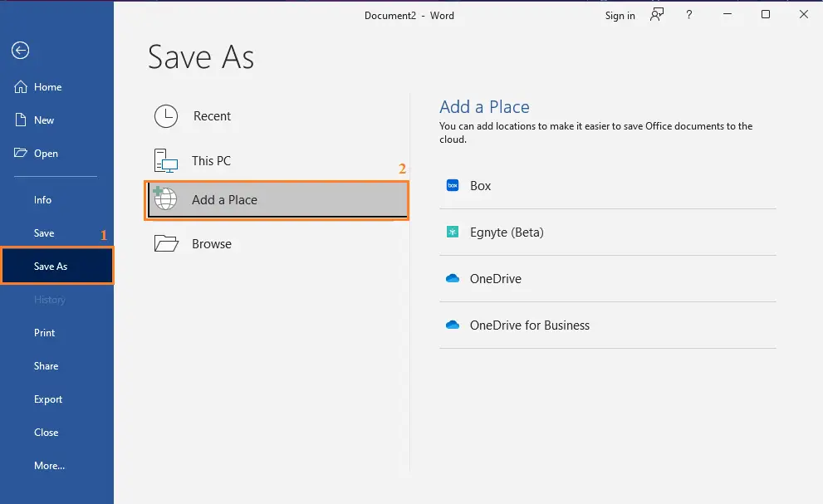
Task: Click the Add a Place globe icon
Action: pos(164,199)
